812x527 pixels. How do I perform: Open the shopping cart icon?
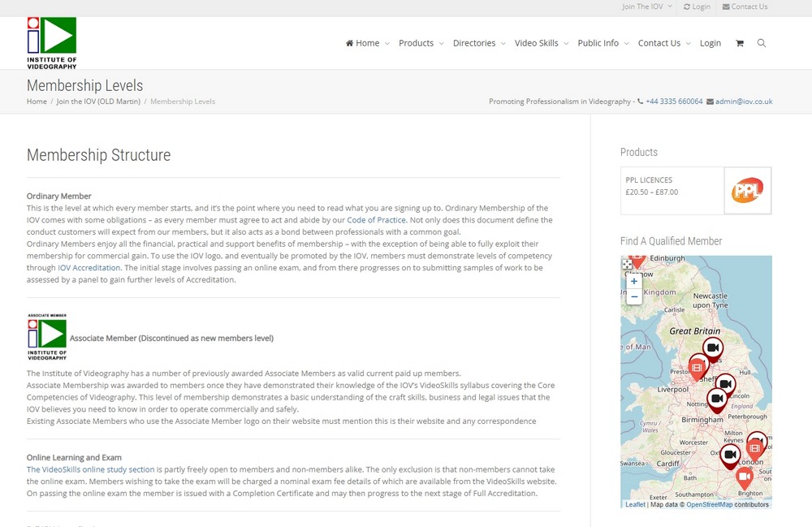739,43
